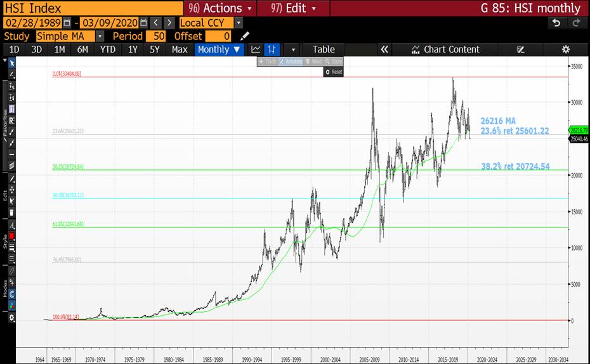Open the chart settings gear icon
The height and width of the screenshot is (364, 590).
565,49
